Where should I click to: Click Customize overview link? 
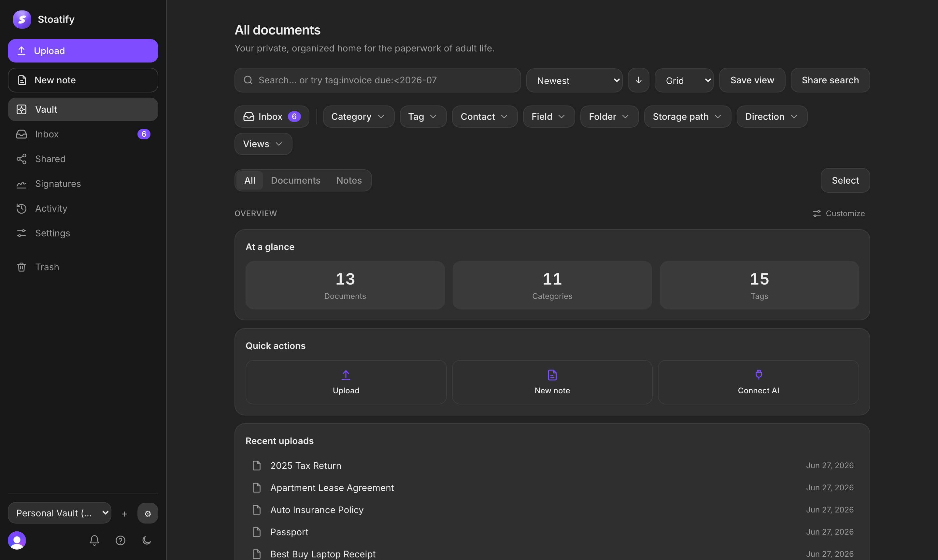pyautogui.click(x=839, y=214)
